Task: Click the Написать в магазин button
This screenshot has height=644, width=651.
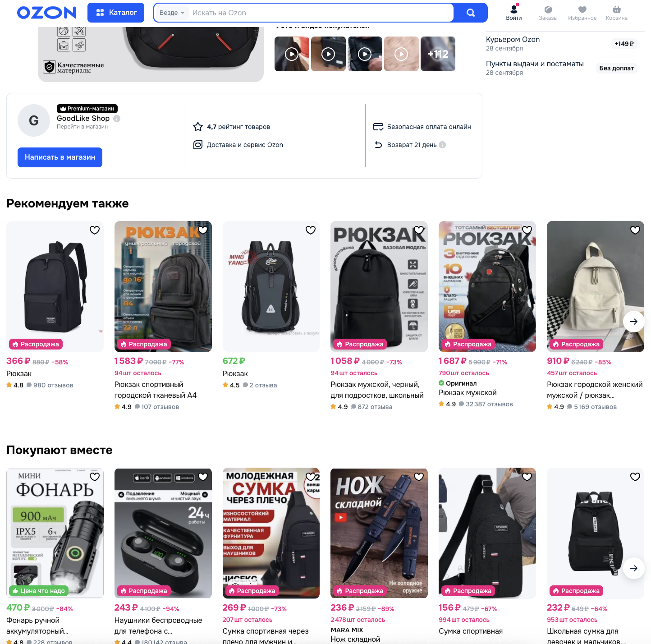Action: 60,157
